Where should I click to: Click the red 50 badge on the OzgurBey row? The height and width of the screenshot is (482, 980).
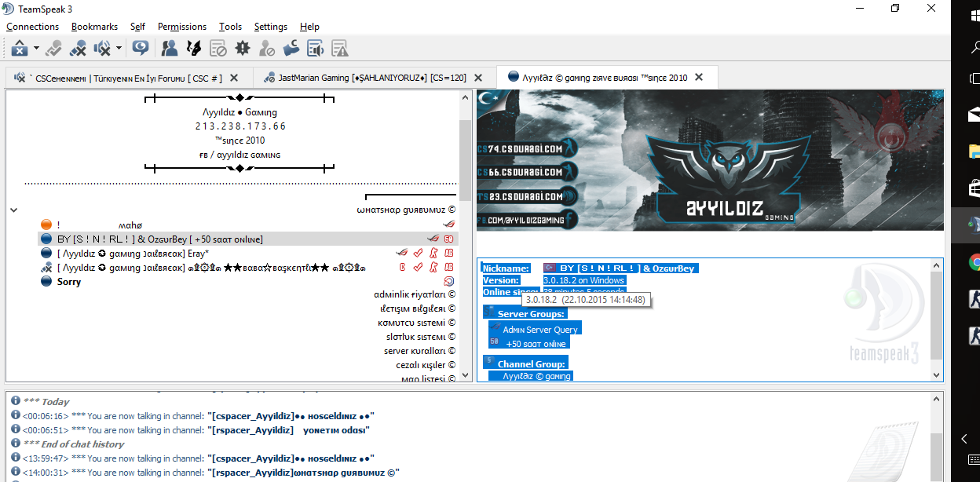point(449,239)
